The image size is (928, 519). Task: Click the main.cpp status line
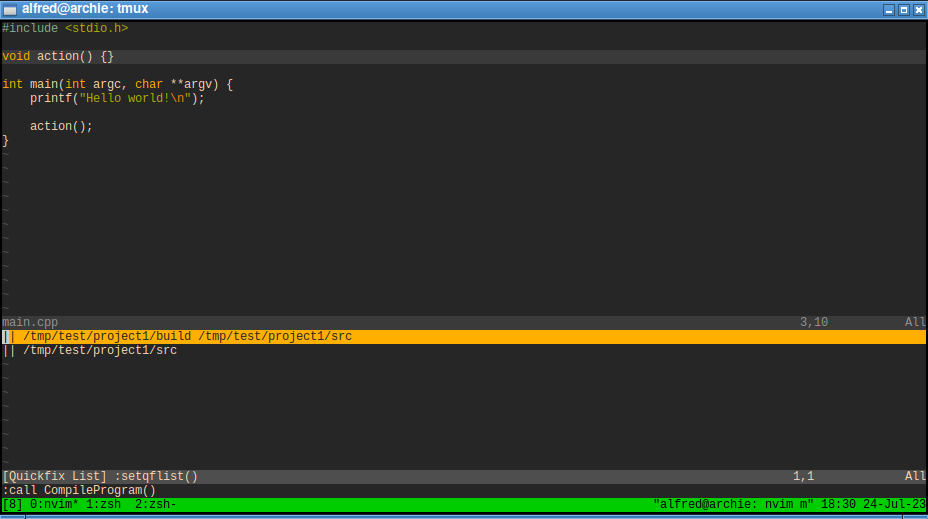pyautogui.click(x=464, y=322)
